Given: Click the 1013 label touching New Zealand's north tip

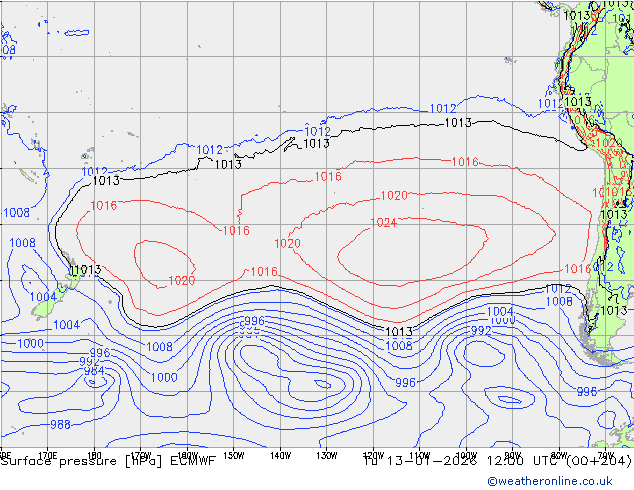Looking at the screenshot, I should [x=86, y=270].
